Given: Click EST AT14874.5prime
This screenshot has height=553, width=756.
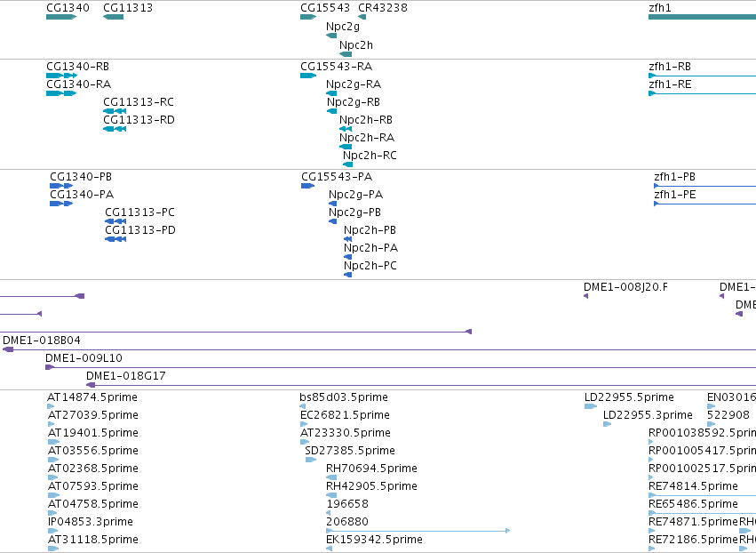Looking at the screenshot, I should point(92,397).
